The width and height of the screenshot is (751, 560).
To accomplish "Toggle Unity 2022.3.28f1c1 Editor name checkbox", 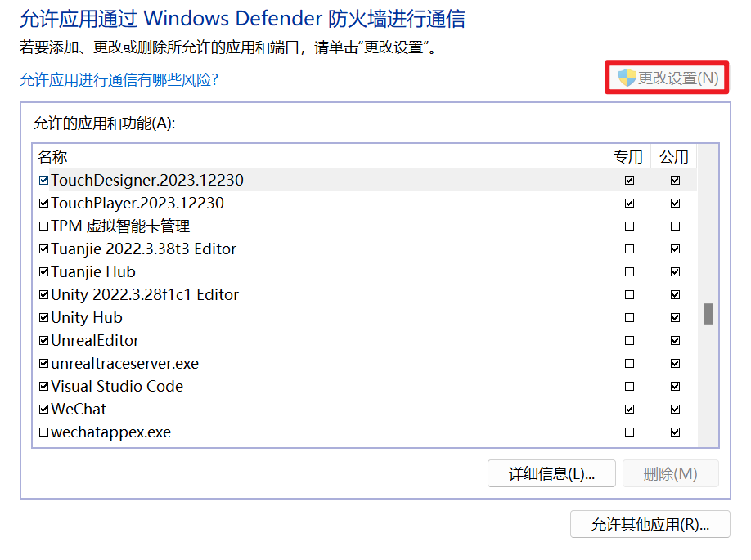I will [43, 295].
